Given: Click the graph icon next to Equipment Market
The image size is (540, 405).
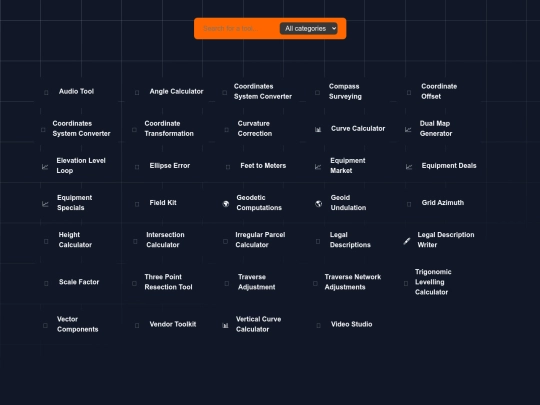Looking at the screenshot, I should 318,167.
